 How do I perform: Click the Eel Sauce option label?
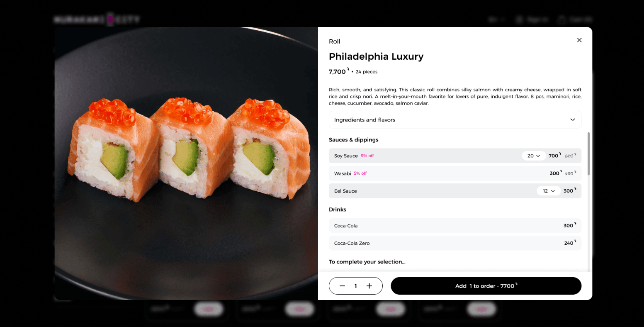[345, 191]
